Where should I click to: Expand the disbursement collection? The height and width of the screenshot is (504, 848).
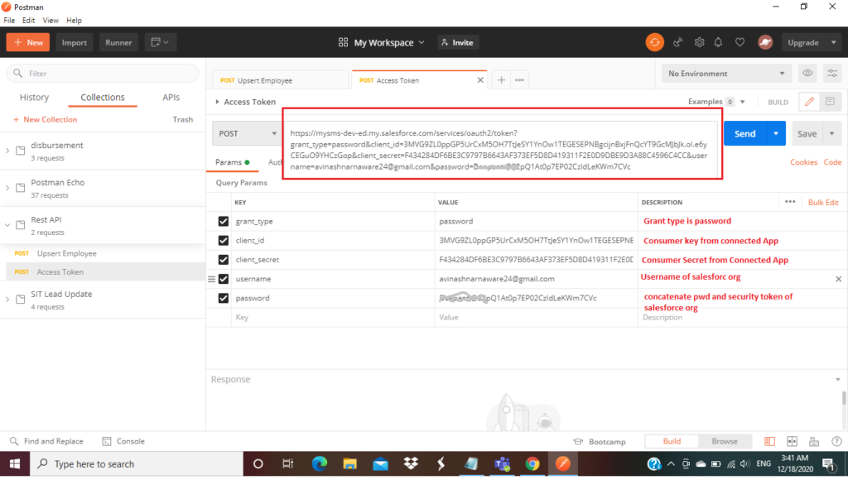(x=7, y=151)
